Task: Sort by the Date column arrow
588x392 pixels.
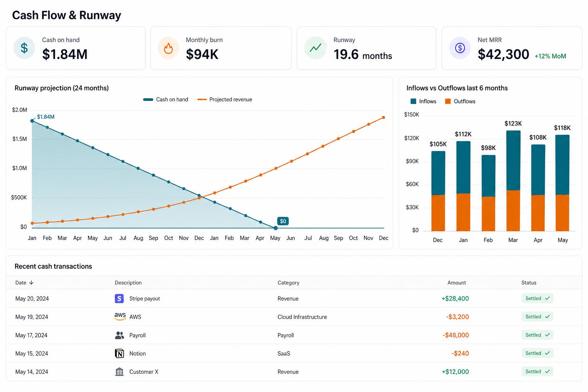Action: [x=31, y=283]
